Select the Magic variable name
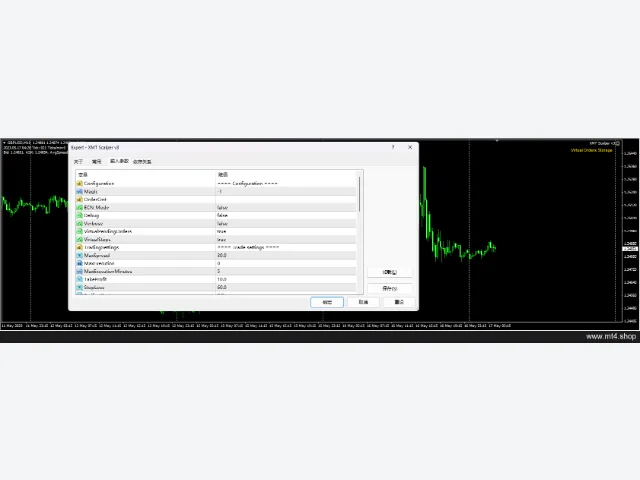The height and width of the screenshot is (480, 640). (91, 191)
